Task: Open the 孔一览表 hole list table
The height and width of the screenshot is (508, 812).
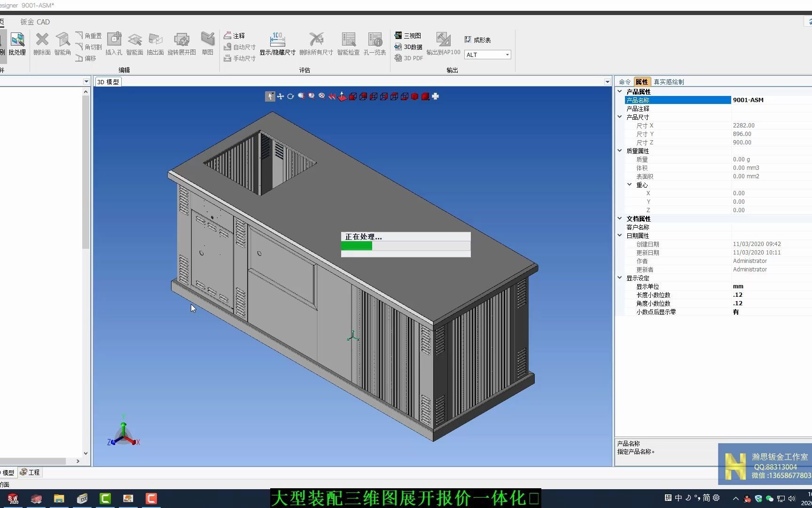Action: click(x=375, y=44)
